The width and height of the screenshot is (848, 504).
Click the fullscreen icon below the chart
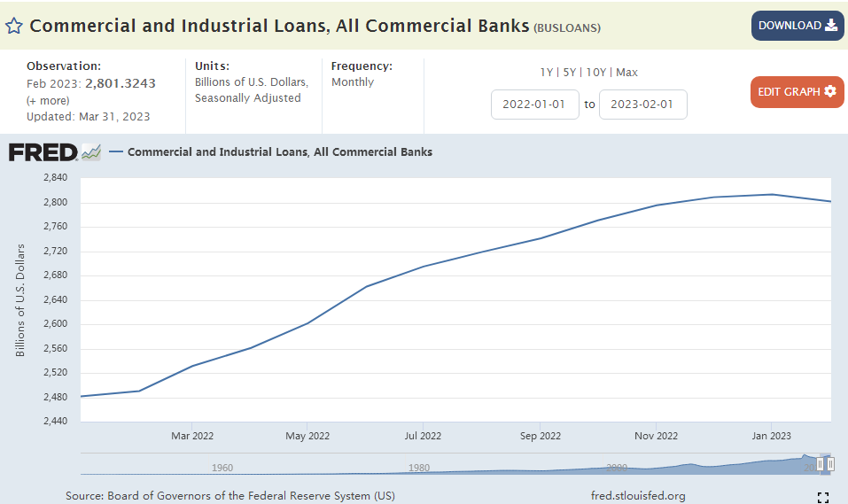(822, 497)
